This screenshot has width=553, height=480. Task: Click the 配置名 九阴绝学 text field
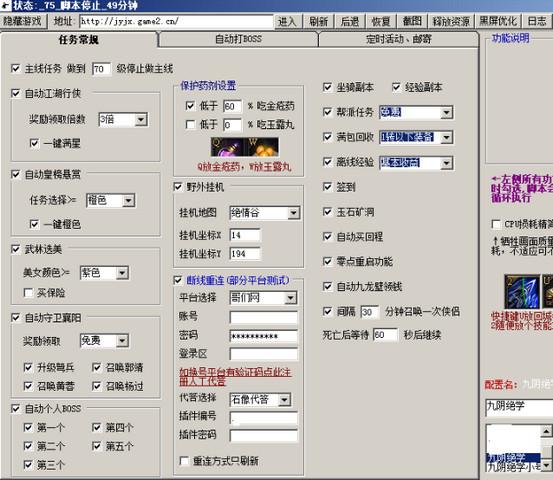[519, 407]
